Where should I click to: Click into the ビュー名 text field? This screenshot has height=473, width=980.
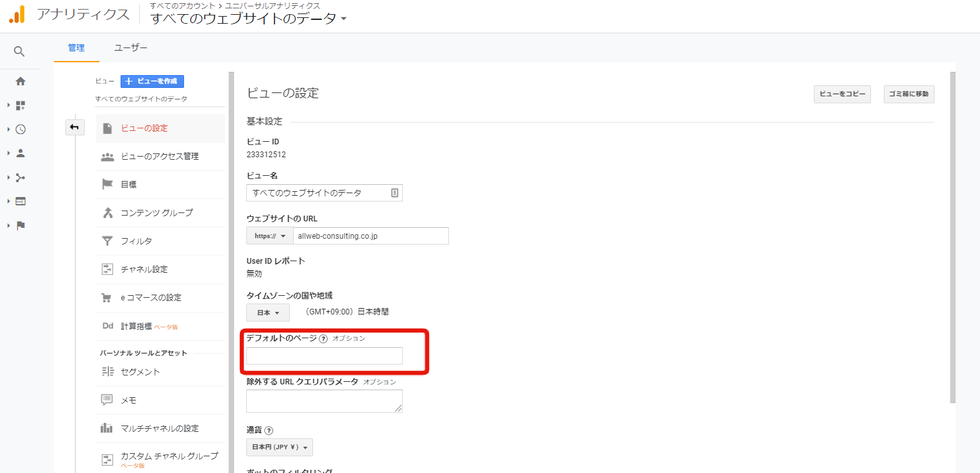[325, 193]
